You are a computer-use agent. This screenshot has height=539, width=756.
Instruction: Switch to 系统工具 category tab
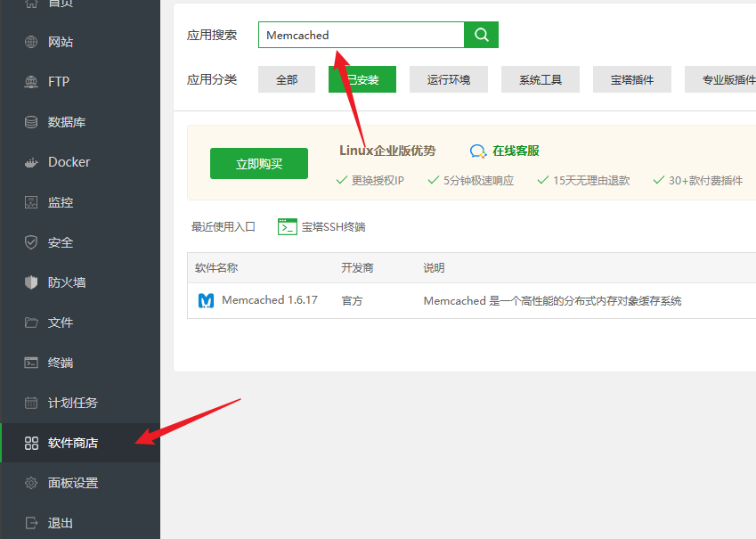click(540, 79)
